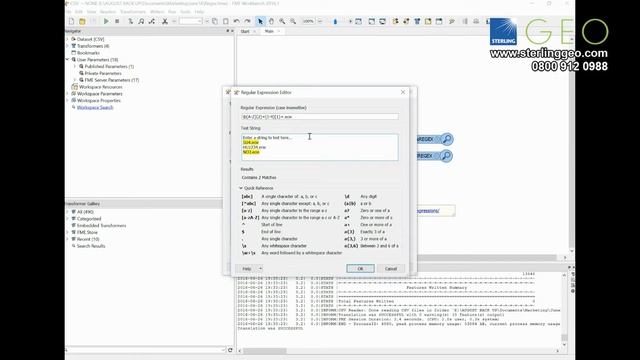Open the Transformers menu
Screen dimensions: 640x360
pos(133,12)
